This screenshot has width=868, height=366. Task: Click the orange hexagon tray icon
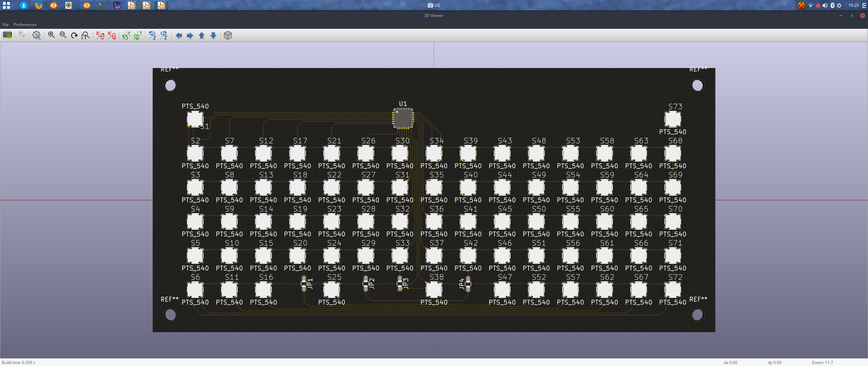point(801,5)
